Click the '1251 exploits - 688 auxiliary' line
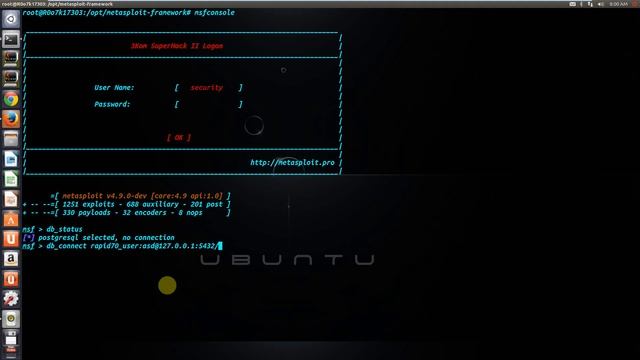The height and width of the screenshot is (360, 640). pos(127,204)
